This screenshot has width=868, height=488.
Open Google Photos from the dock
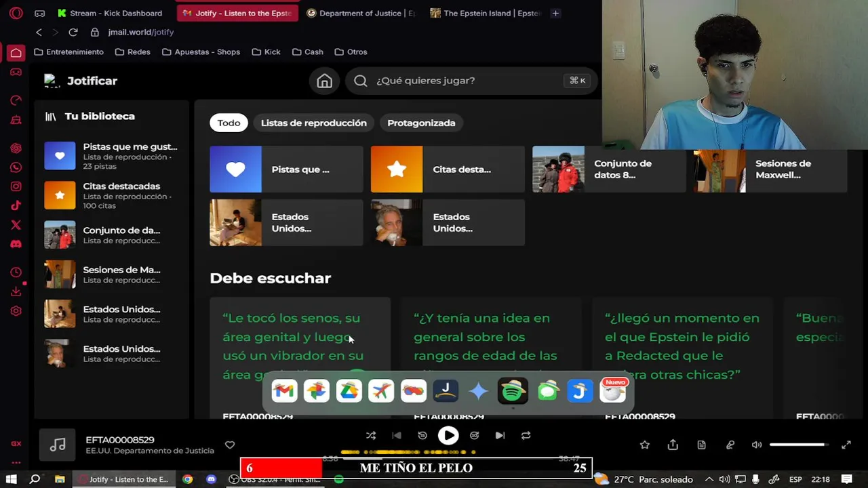[x=316, y=391]
